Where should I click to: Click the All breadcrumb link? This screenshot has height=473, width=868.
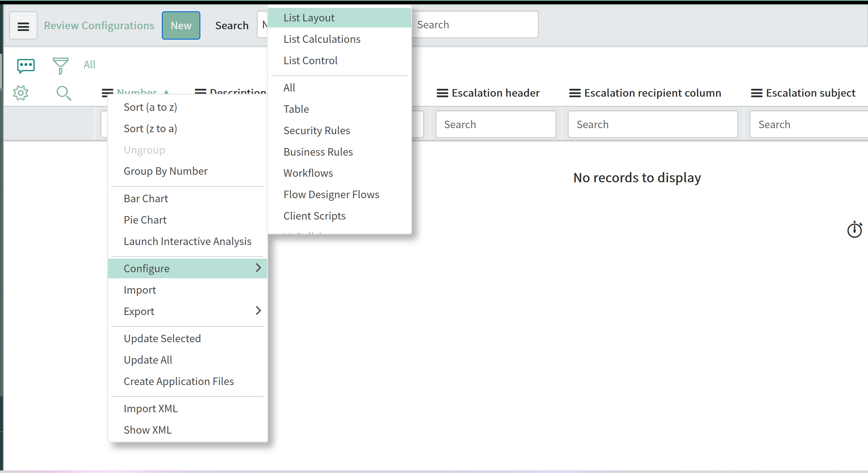pyautogui.click(x=89, y=64)
